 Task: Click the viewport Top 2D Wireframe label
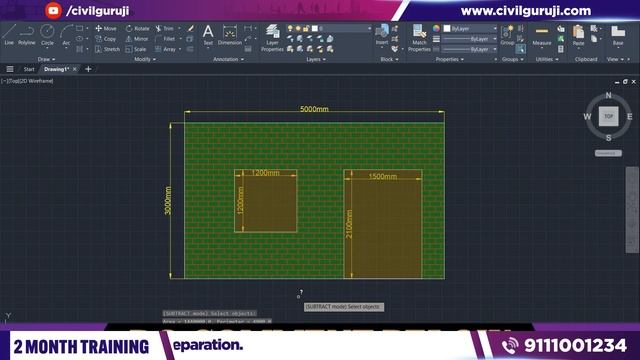pyautogui.click(x=27, y=81)
